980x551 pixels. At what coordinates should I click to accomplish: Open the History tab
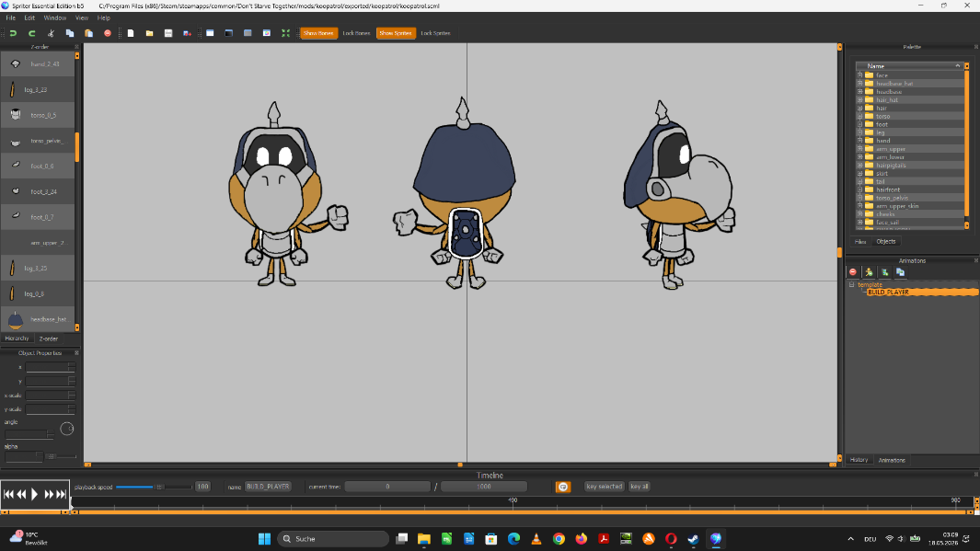click(x=859, y=460)
